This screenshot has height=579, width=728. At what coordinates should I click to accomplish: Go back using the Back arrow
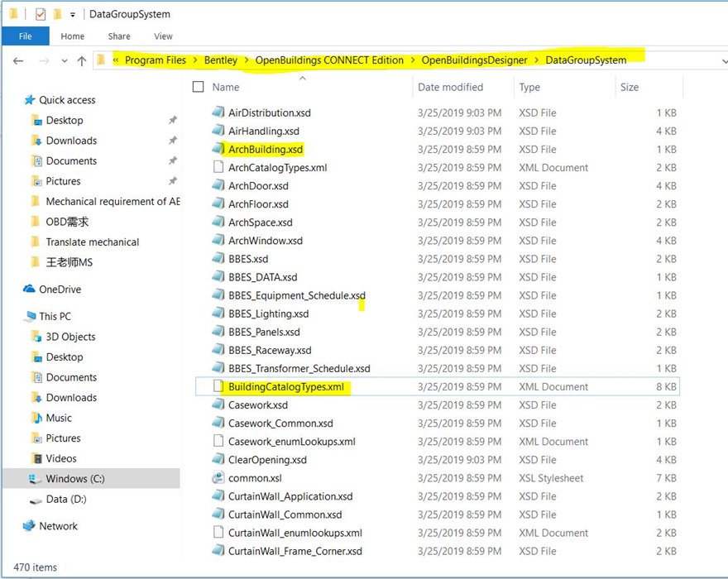[x=18, y=61]
